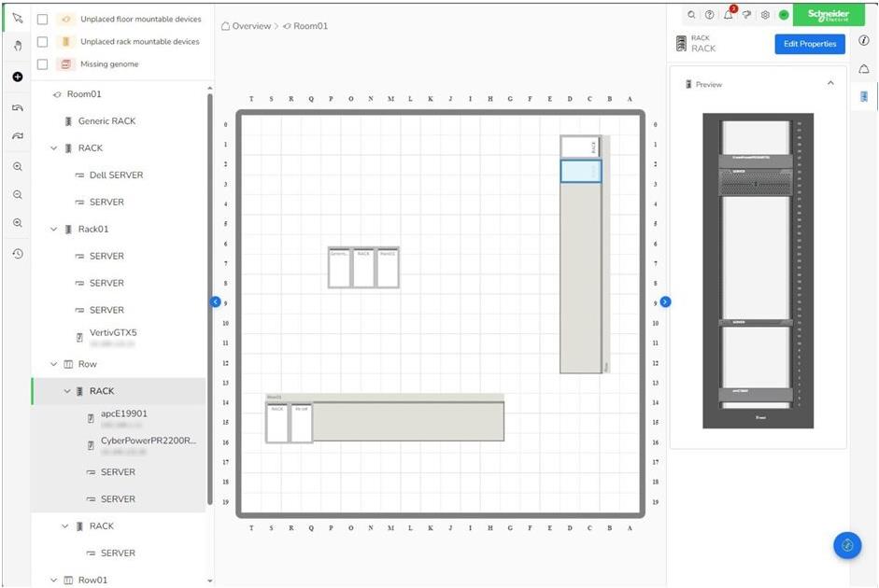
Task: Enable Unplaced floor mountable devices checkbox
Action: coord(42,19)
